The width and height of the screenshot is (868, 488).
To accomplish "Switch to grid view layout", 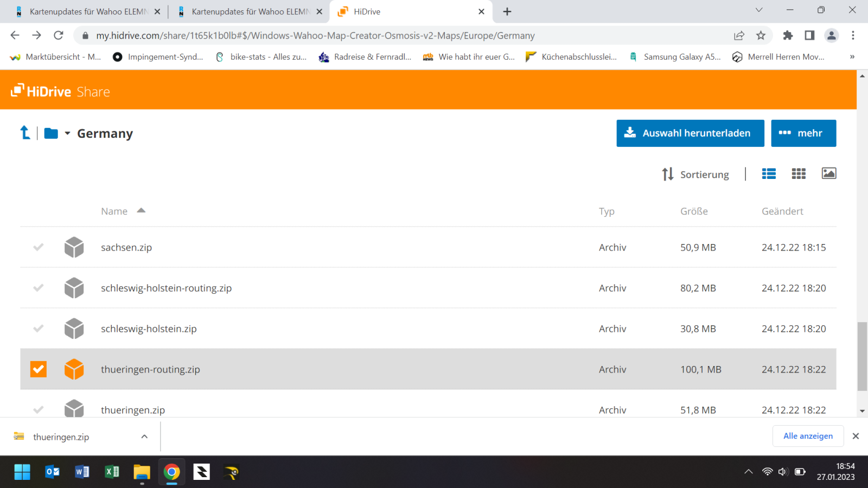I will click(x=799, y=174).
